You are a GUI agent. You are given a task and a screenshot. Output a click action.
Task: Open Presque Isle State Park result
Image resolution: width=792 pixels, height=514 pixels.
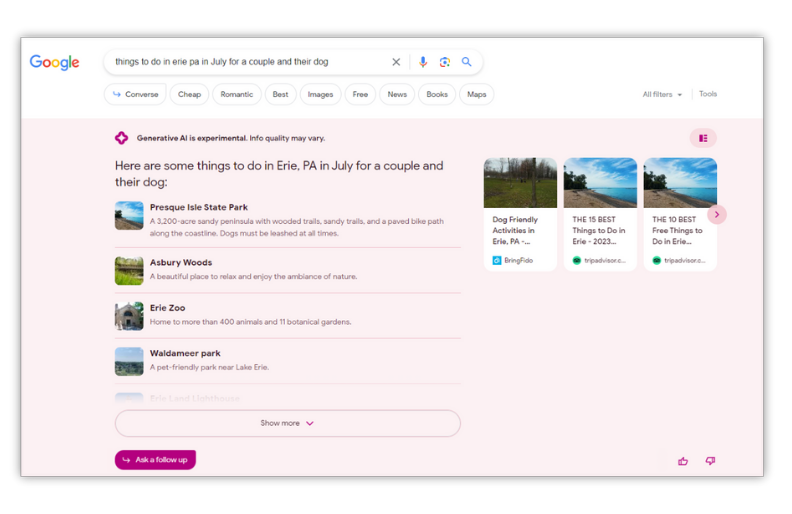click(199, 207)
